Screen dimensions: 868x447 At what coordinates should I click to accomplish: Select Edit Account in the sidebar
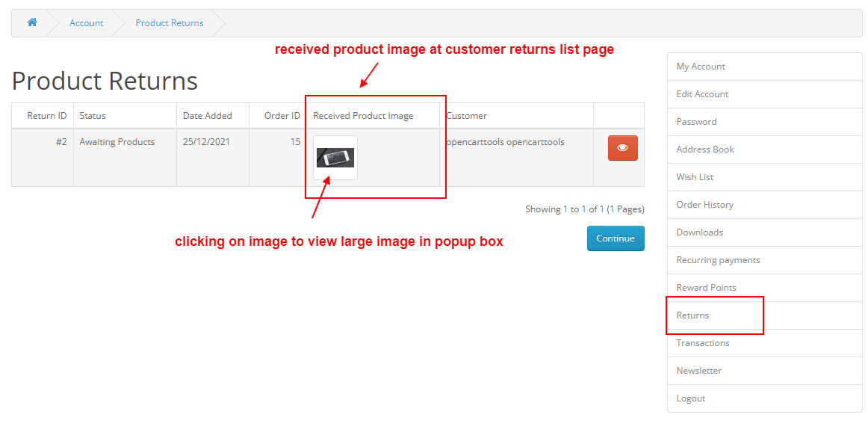point(764,94)
